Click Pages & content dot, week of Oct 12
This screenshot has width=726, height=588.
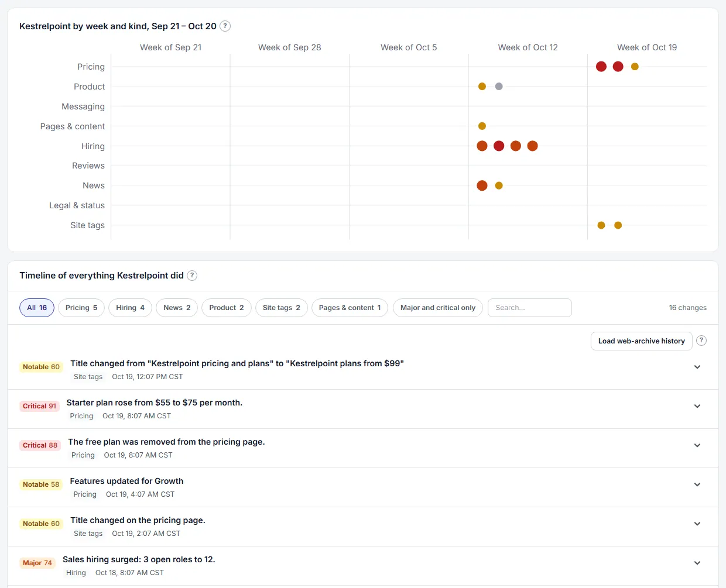[482, 126]
